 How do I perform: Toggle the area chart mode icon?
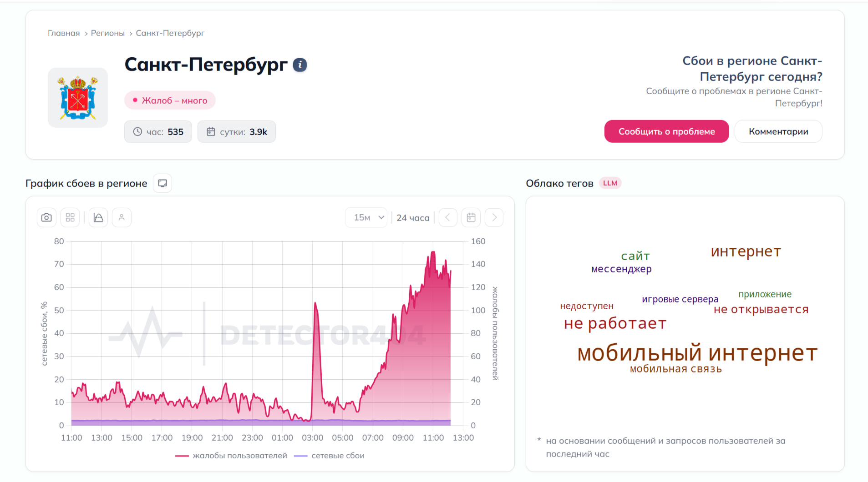pos(98,218)
